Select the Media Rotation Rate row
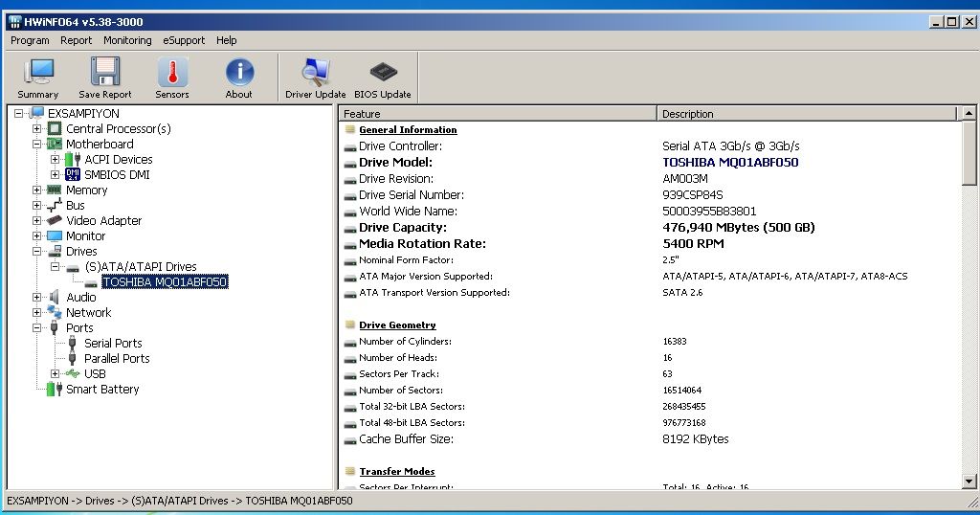 pos(650,244)
